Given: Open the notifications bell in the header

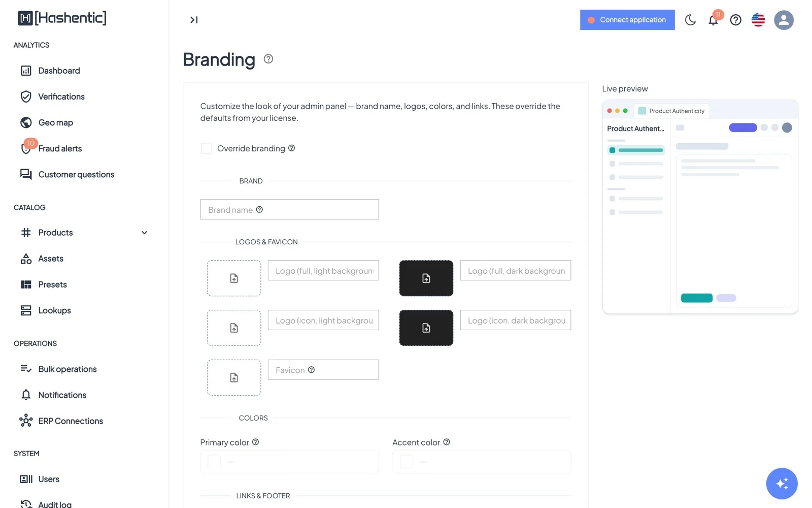Looking at the screenshot, I should [x=713, y=20].
